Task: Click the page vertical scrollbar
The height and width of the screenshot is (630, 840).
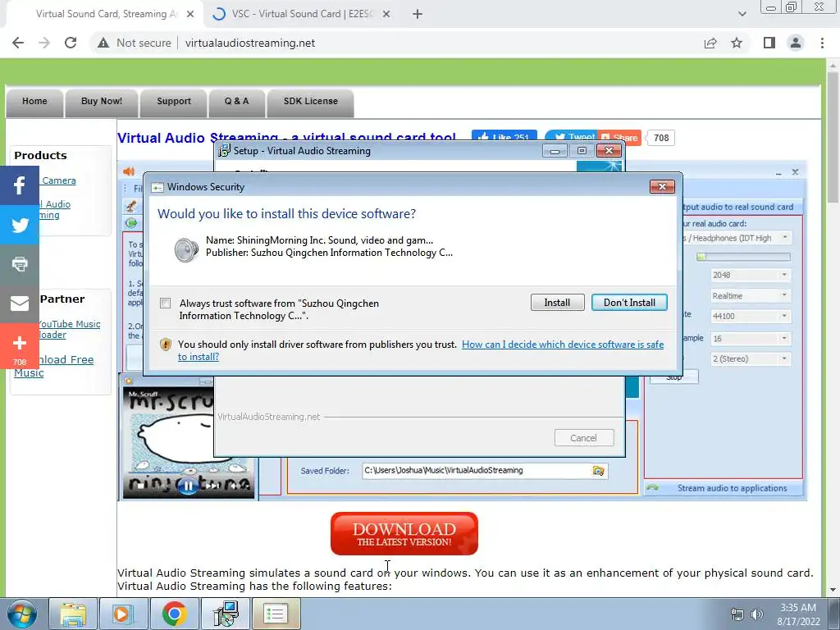Action: [833, 328]
